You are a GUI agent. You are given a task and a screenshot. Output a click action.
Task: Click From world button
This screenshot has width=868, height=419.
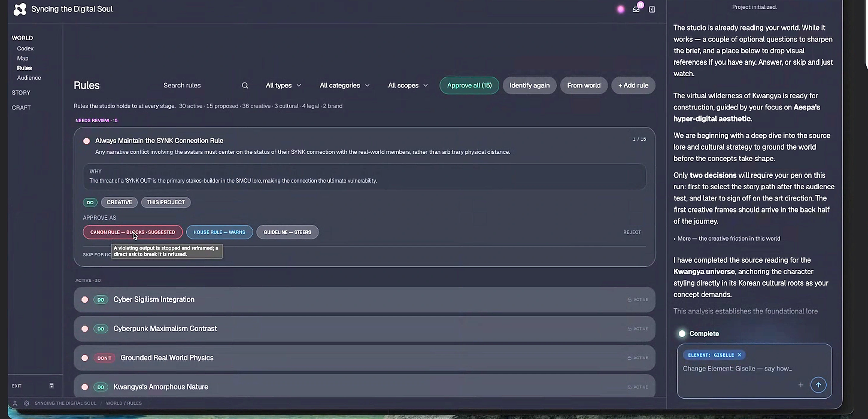tap(584, 86)
